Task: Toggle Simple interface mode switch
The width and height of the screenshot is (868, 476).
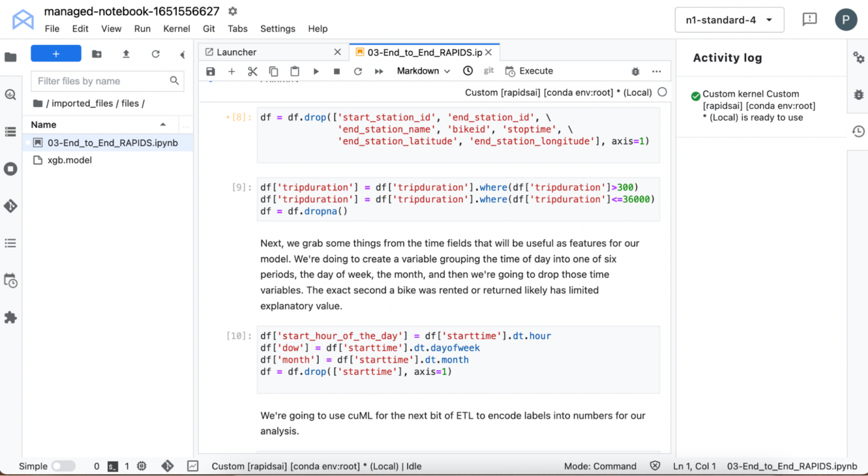Action: click(63, 466)
